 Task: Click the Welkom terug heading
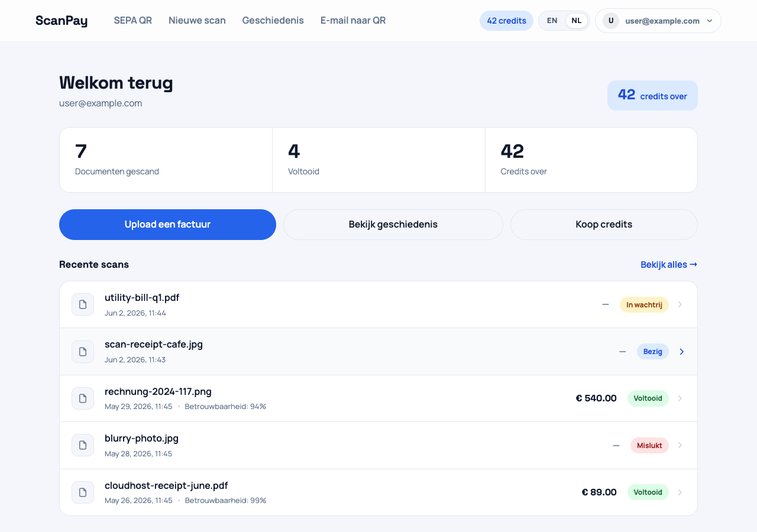click(x=116, y=83)
